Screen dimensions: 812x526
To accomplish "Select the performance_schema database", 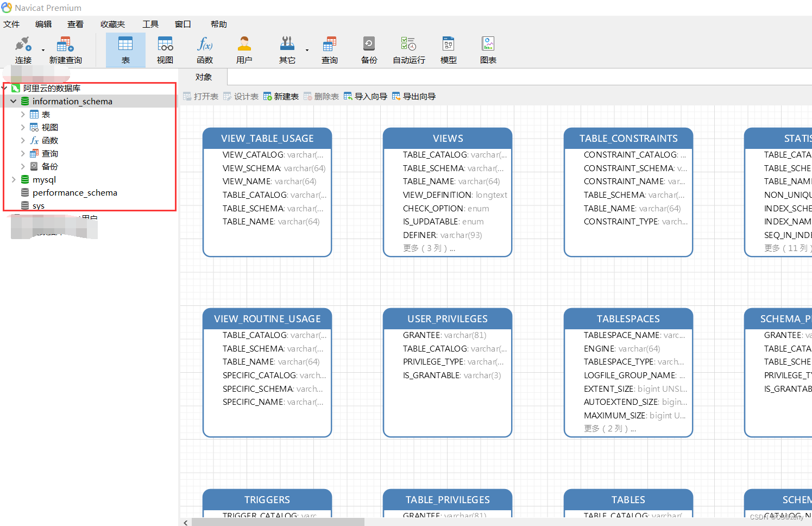I will point(74,192).
